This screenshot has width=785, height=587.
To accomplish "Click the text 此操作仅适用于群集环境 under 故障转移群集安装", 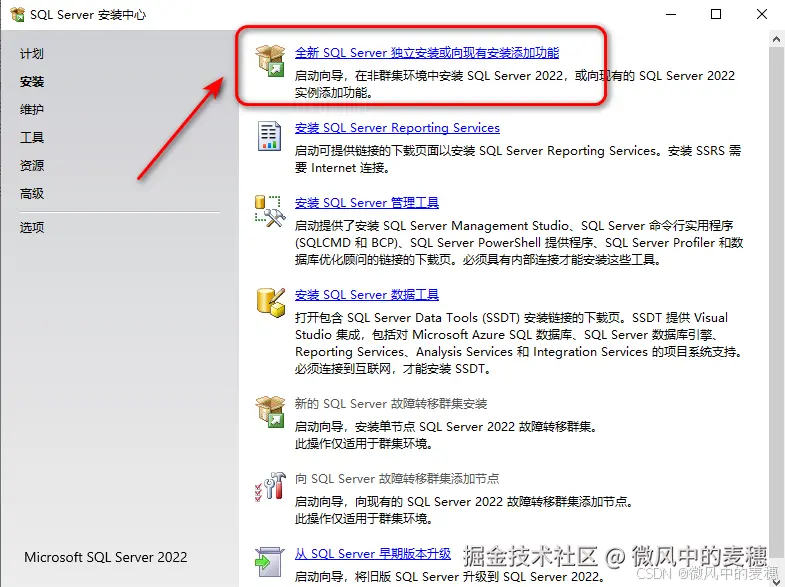I will coord(363,444).
